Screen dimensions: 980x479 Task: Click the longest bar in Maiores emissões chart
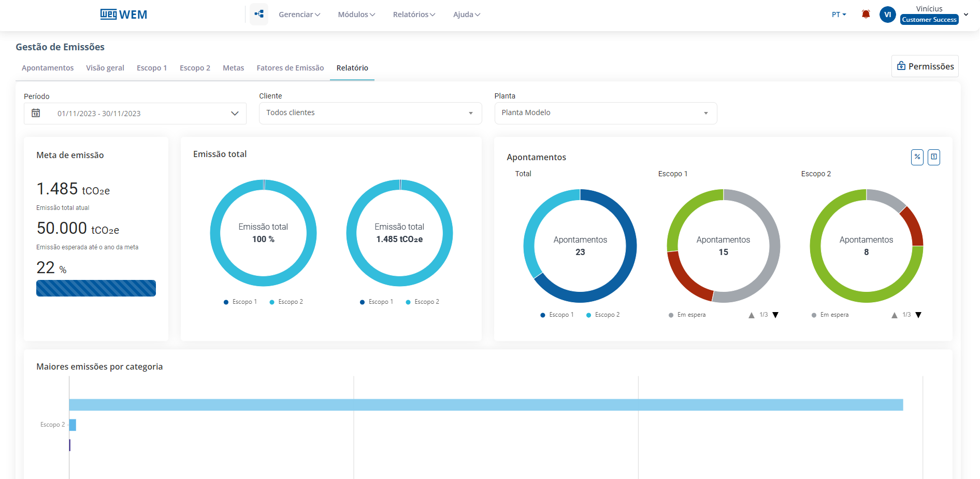pyautogui.click(x=486, y=405)
